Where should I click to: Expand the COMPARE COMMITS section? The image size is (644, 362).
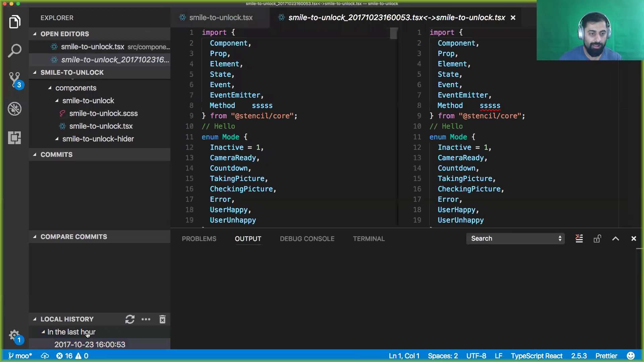pyautogui.click(x=73, y=236)
